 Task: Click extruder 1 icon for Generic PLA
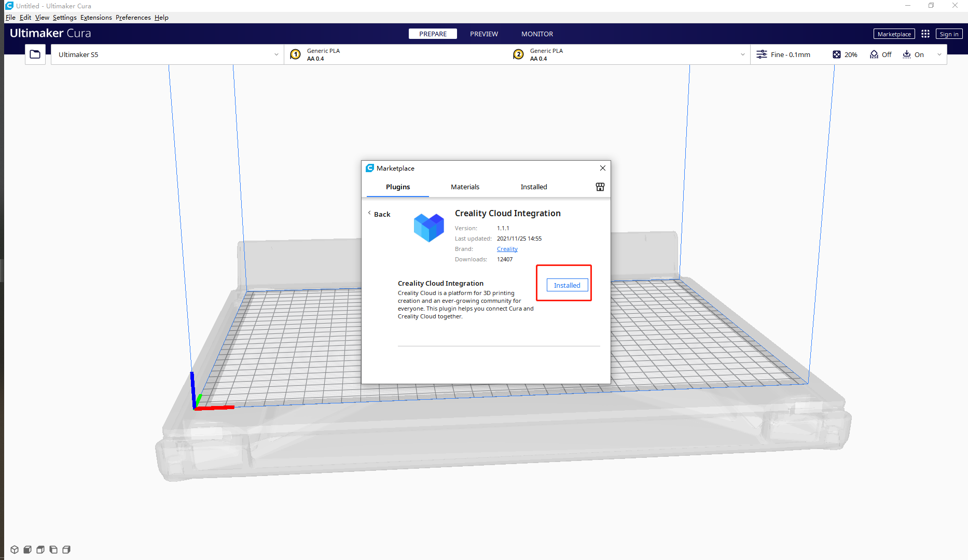(295, 54)
